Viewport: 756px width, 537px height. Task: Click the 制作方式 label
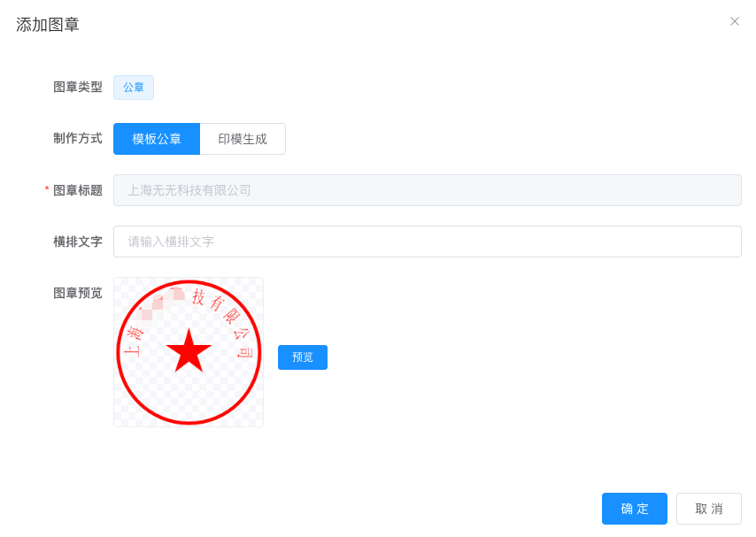(x=78, y=138)
